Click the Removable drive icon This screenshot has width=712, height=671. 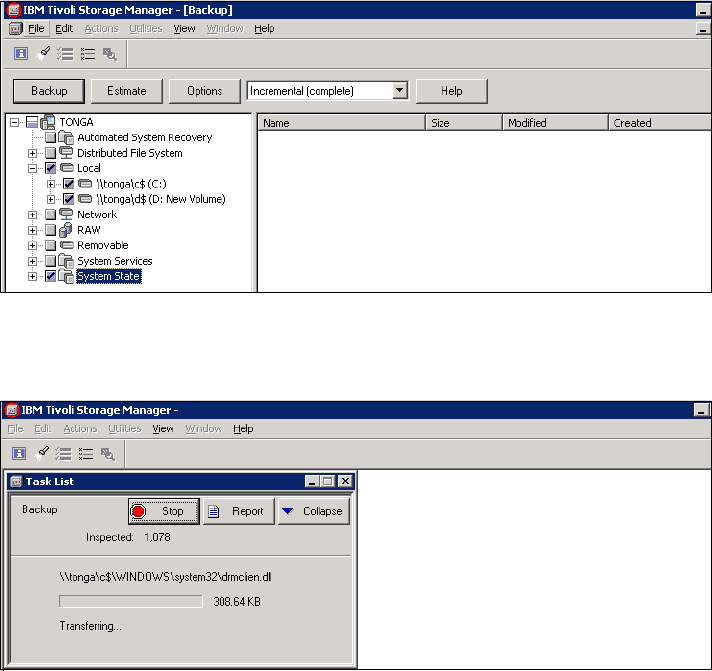[66, 245]
